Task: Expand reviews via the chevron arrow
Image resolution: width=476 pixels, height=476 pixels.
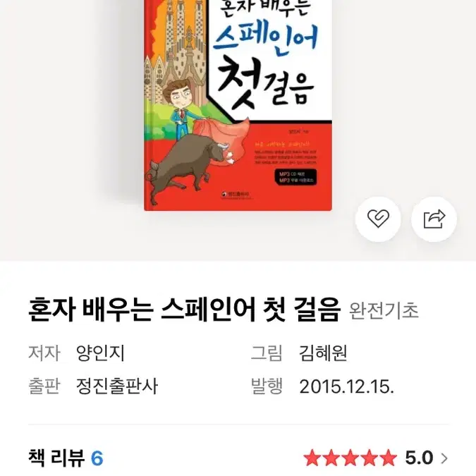Action: 444,458
